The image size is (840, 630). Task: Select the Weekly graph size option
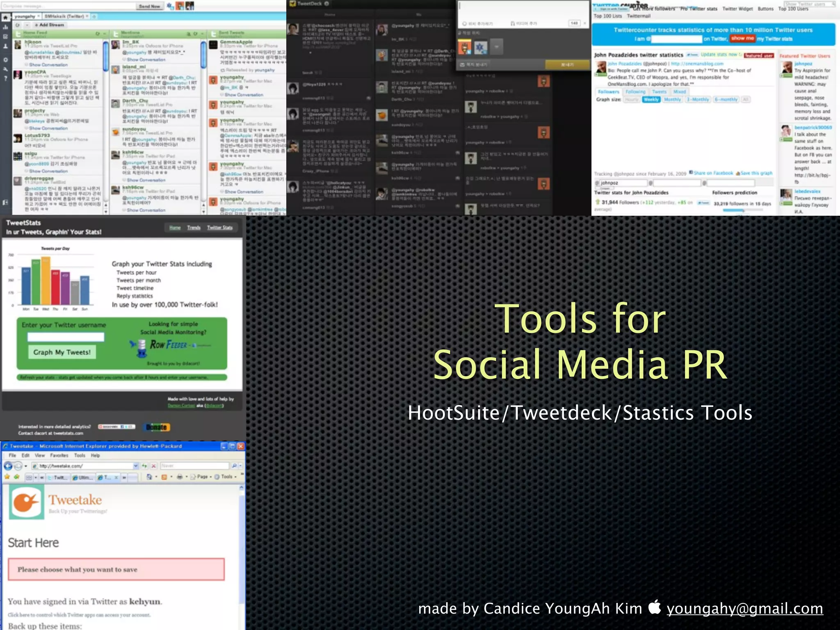pyautogui.click(x=651, y=100)
